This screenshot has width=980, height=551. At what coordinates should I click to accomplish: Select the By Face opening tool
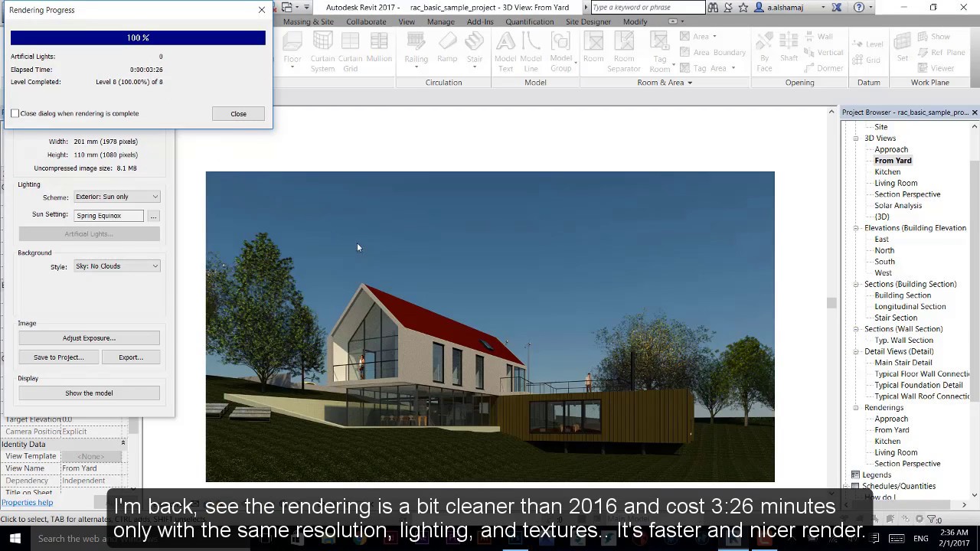click(764, 52)
